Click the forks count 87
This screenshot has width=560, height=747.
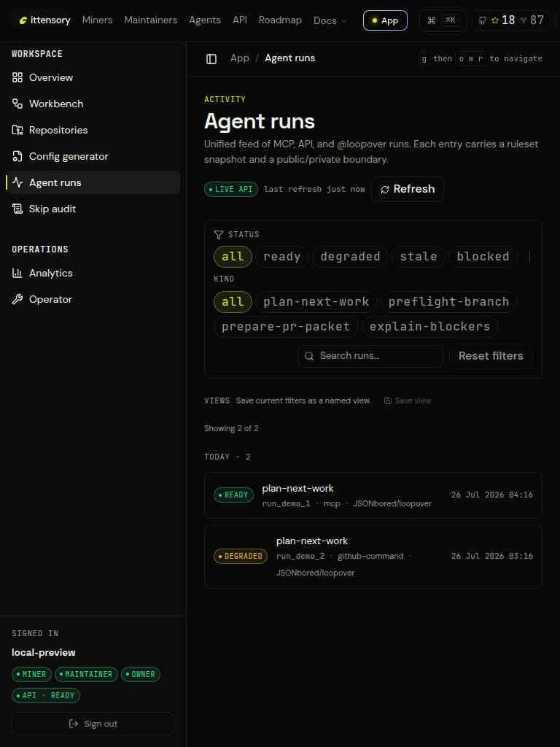click(x=532, y=20)
